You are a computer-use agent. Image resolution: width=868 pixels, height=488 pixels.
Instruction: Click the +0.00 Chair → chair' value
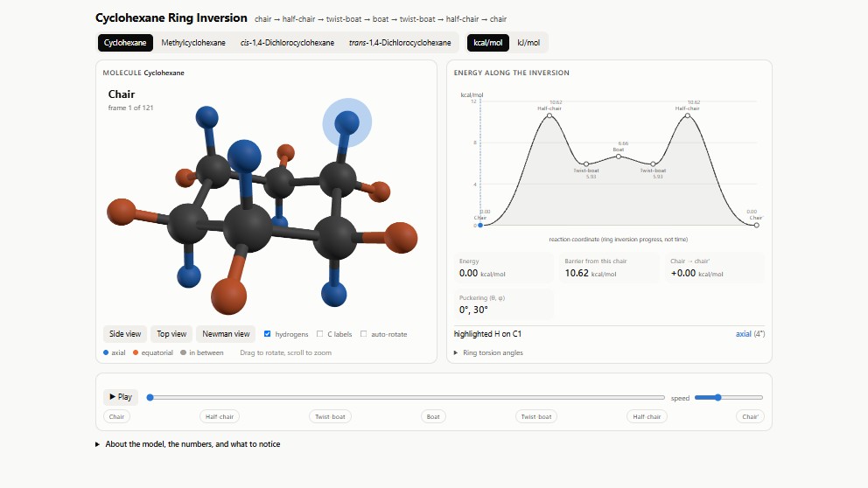point(697,274)
